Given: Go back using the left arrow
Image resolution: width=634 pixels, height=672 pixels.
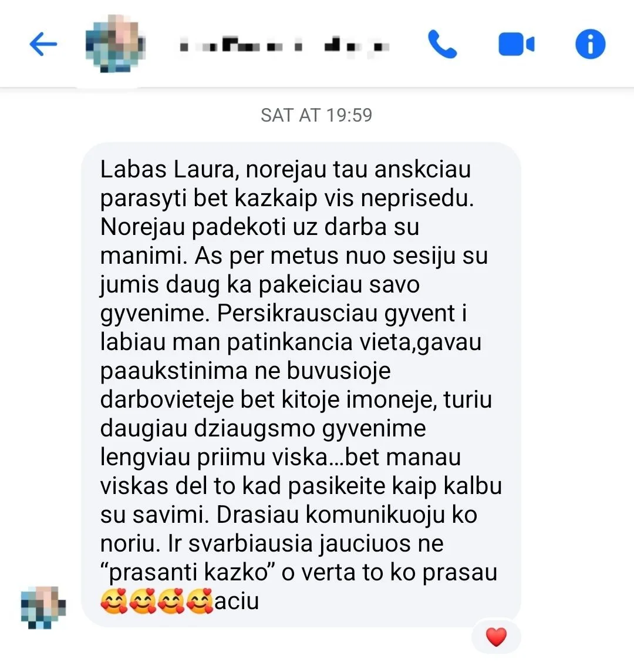Looking at the screenshot, I should pyautogui.click(x=43, y=43).
